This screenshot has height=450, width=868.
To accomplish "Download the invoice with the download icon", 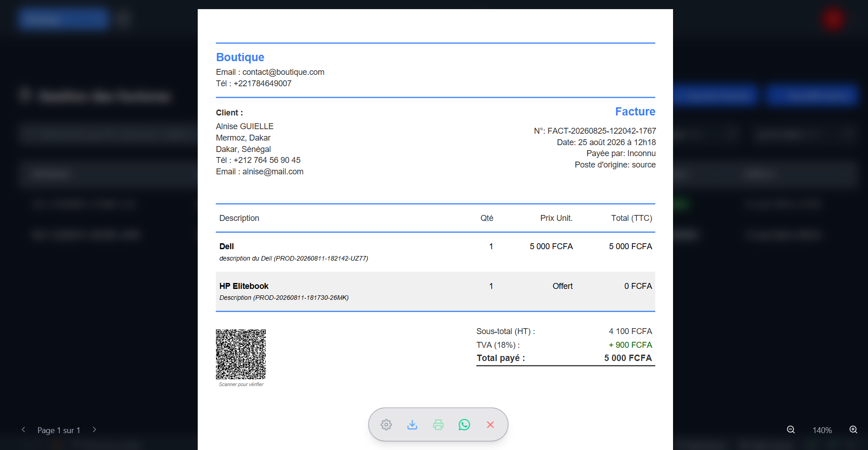I will pyautogui.click(x=412, y=425).
